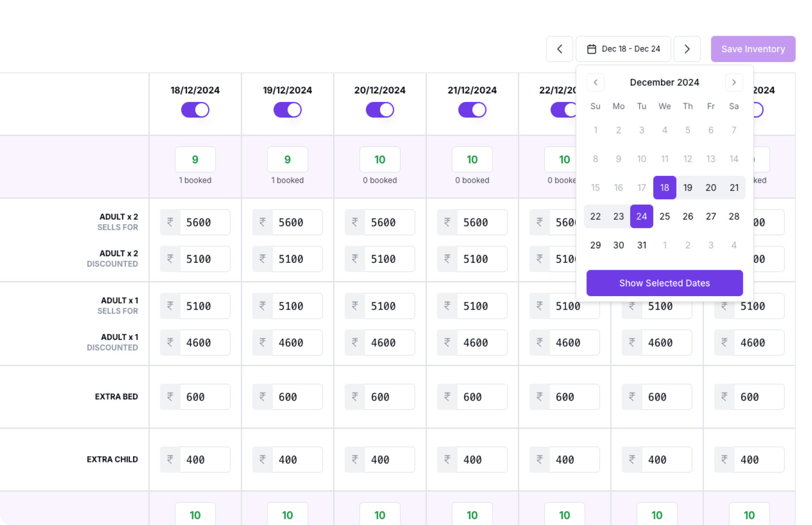Image resolution: width=812 pixels, height=525 pixels.
Task: Choose December 24 in the calendar
Action: [641, 216]
